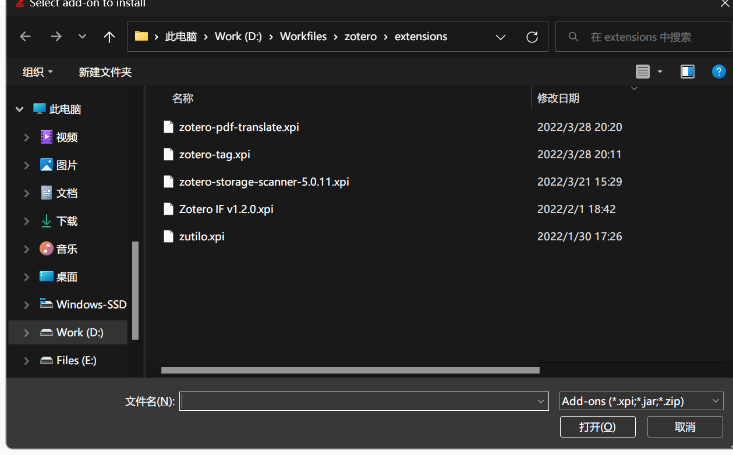Select file zotero-pdf-translate.xpi
This screenshot has height=455, width=733.
(239, 127)
